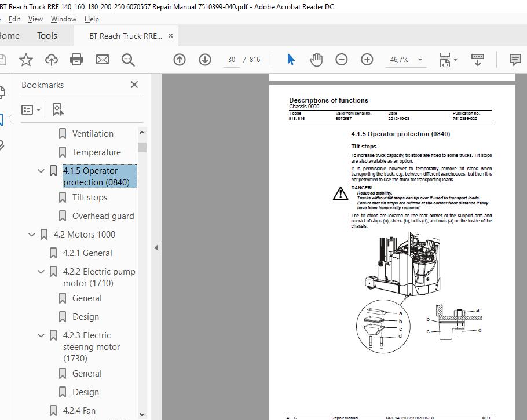Select the Overhead guard bookmark
The width and height of the screenshot is (527, 420).
[x=103, y=216]
